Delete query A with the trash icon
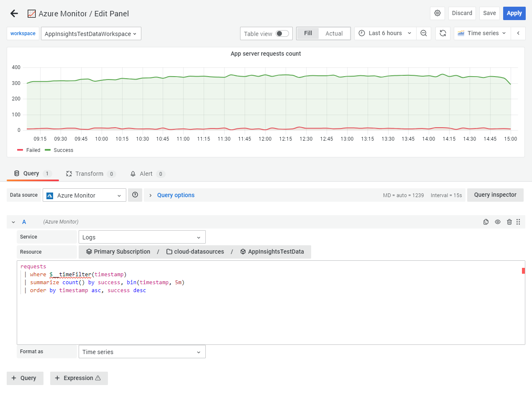532x393 pixels. (x=509, y=222)
